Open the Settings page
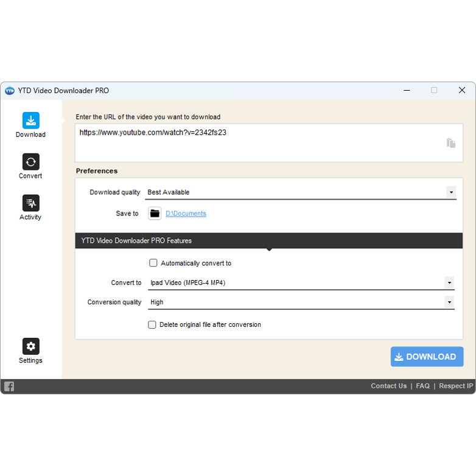The image size is (476, 476). 30,351
